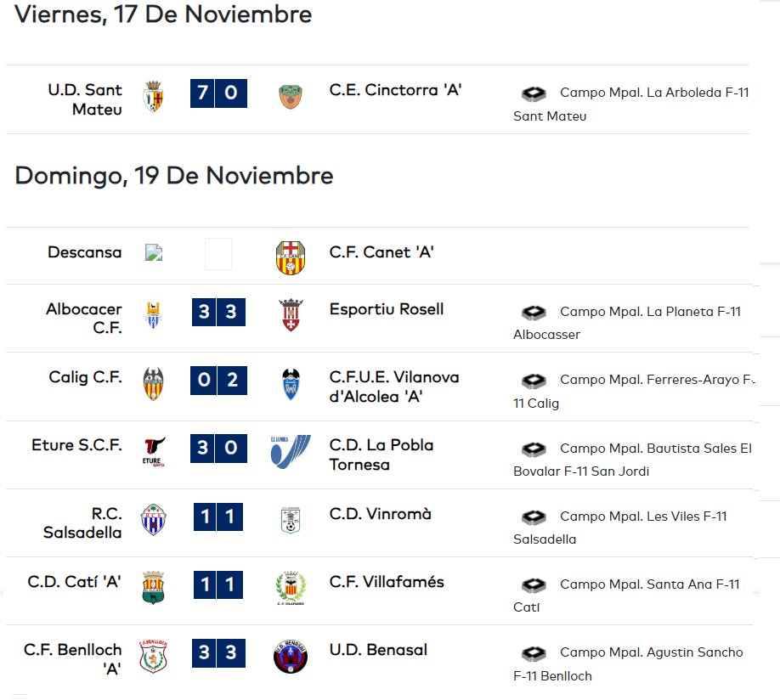Click the stadium icon beside La Arboleda
Screen dimensions: 780x700
point(534,93)
